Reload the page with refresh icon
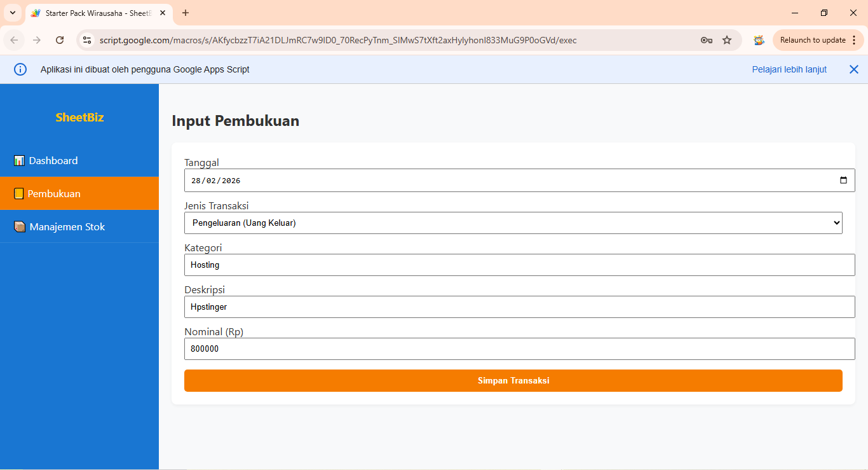This screenshot has height=470, width=868. [x=60, y=40]
